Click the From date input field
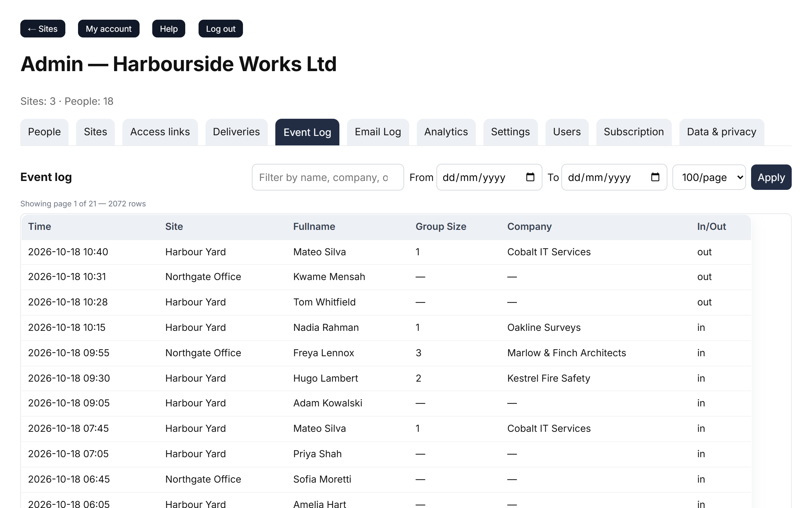812x508 pixels. tap(489, 177)
